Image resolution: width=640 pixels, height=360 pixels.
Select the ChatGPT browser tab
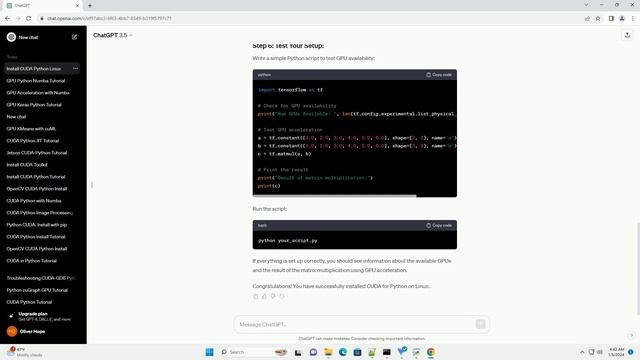(x=42, y=6)
